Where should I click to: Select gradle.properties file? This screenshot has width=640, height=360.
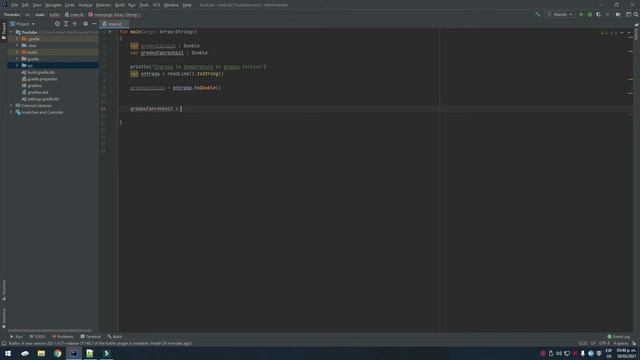(x=40, y=79)
